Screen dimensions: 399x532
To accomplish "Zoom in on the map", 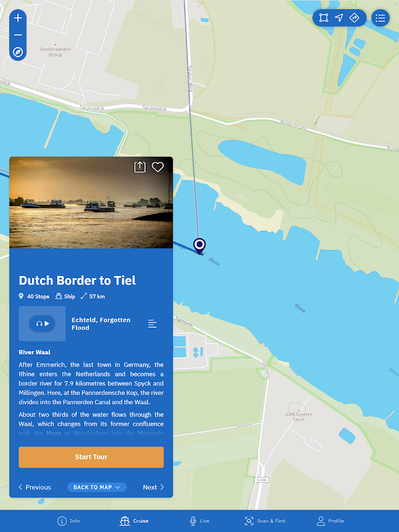I will point(18,18).
